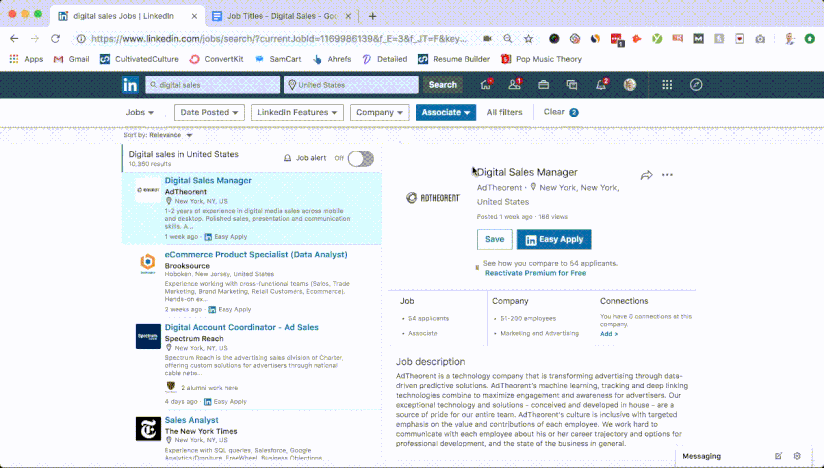Image resolution: width=824 pixels, height=468 pixels.
Task: Go back with browser back arrow
Action: pyautogui.click(x=14, y=38)
